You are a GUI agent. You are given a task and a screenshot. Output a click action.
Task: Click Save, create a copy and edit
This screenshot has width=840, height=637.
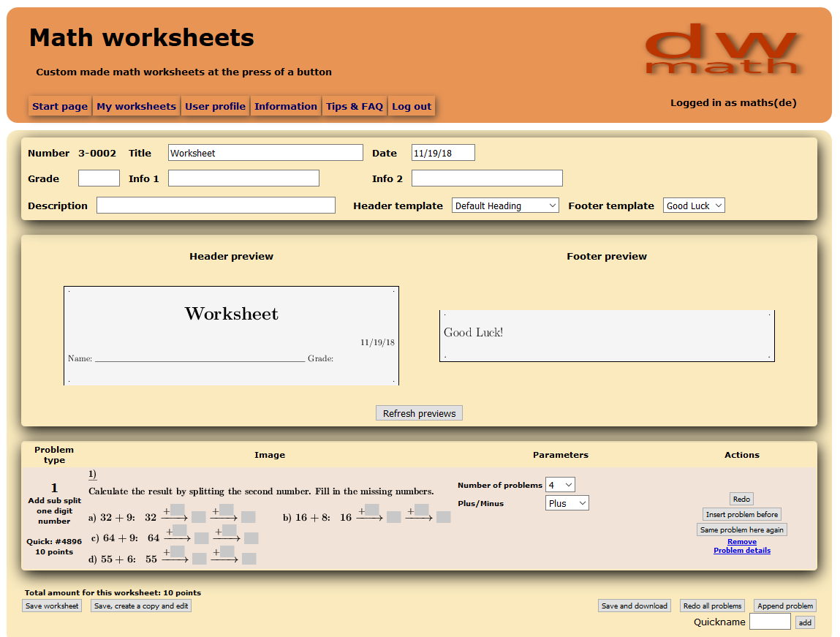pos(141,606)
